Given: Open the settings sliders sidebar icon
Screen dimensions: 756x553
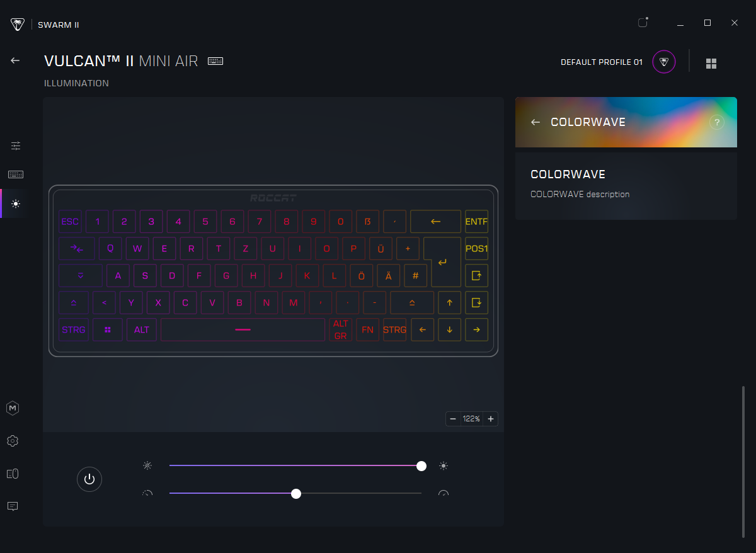Looking at the screenshot, I should tap(16, 145).
